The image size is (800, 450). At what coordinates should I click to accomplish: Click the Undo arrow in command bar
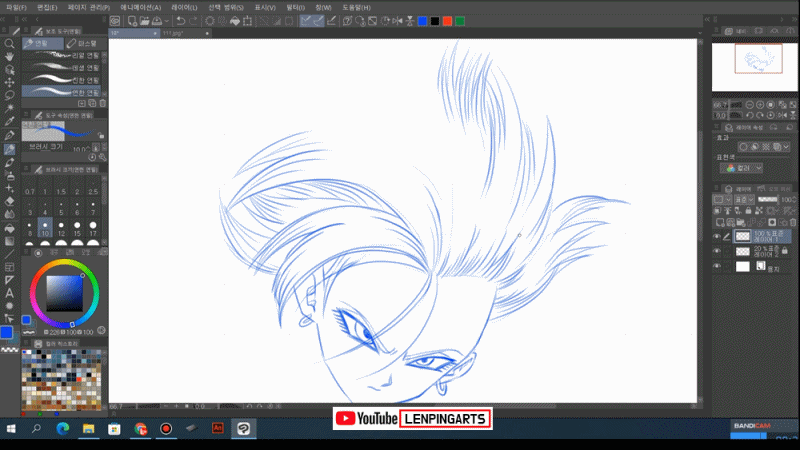[181, 21]
